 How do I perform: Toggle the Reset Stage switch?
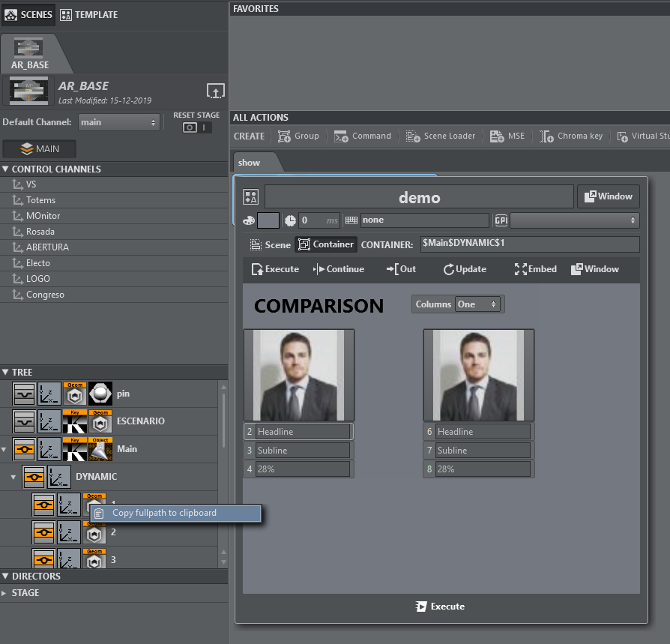pos(196,127)
